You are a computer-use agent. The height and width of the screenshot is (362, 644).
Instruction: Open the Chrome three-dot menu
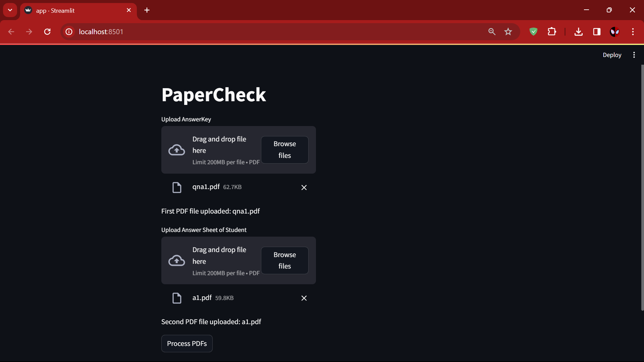(x=633, y=32)
